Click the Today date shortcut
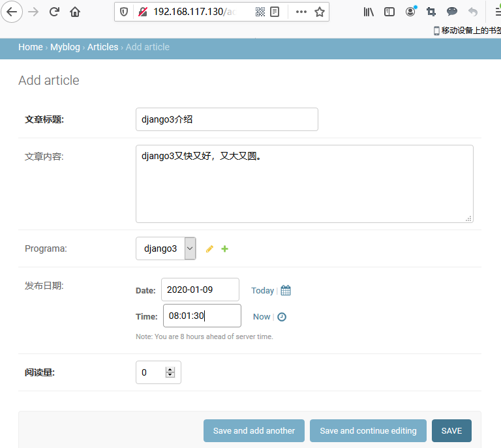This screenshot has height=448, width=501. 263,291
